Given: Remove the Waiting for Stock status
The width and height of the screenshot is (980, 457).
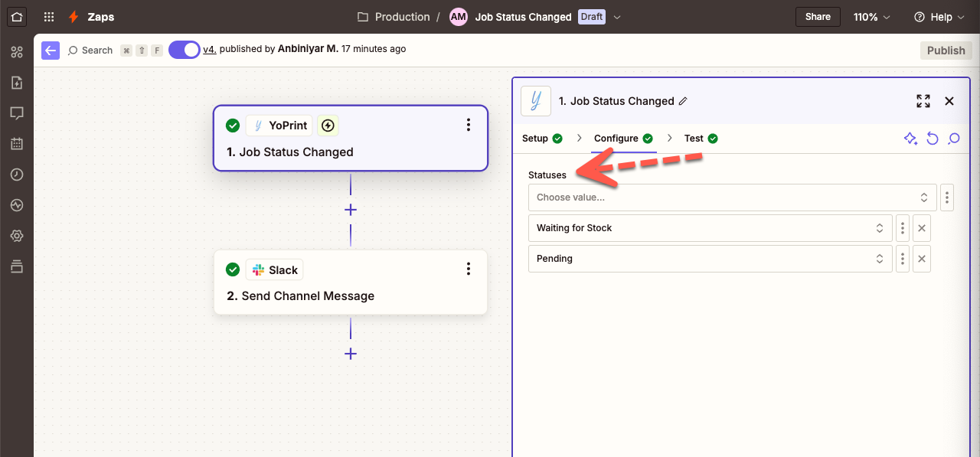Looking at the screenshot, I should click(922, 228).
